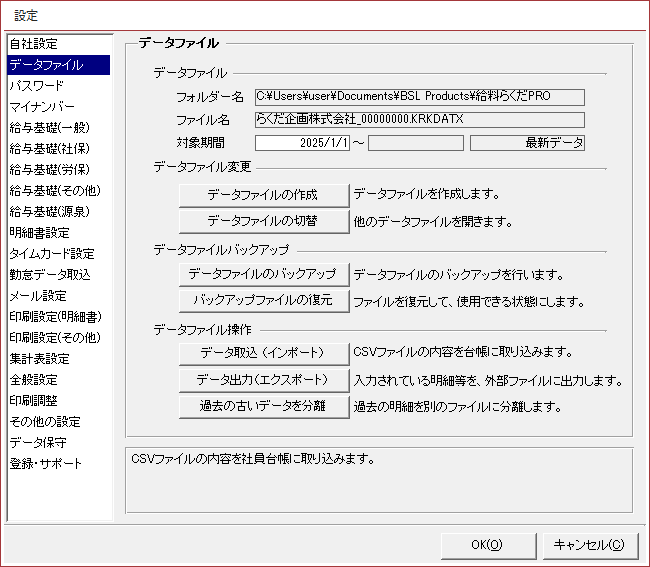
Task: Choose 登録・サポート from the list
Action: coord(46,464)
